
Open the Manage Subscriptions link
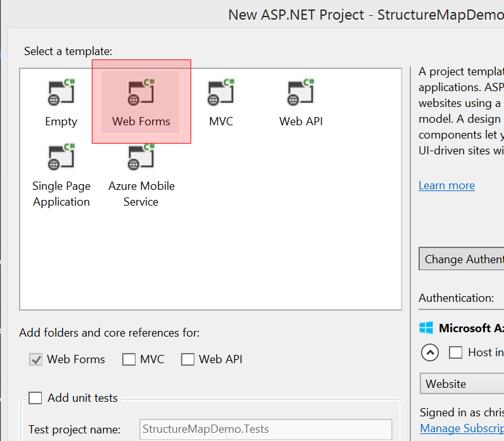pos(462,428)
